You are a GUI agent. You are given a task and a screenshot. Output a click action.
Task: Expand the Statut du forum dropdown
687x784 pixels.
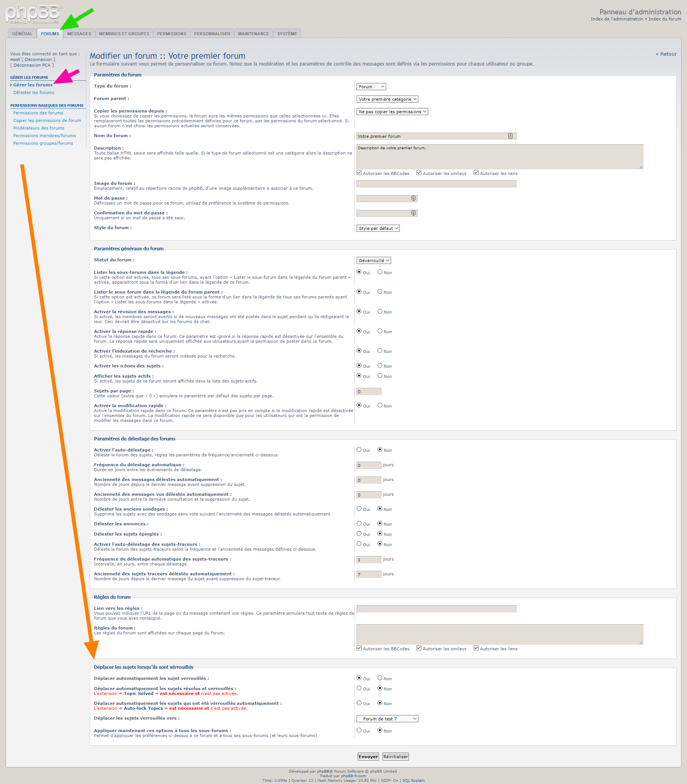[373, 261]
